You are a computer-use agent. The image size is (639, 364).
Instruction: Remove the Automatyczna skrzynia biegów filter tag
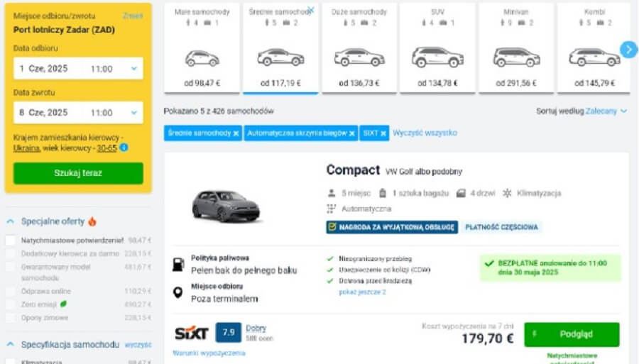pos(352,133)
